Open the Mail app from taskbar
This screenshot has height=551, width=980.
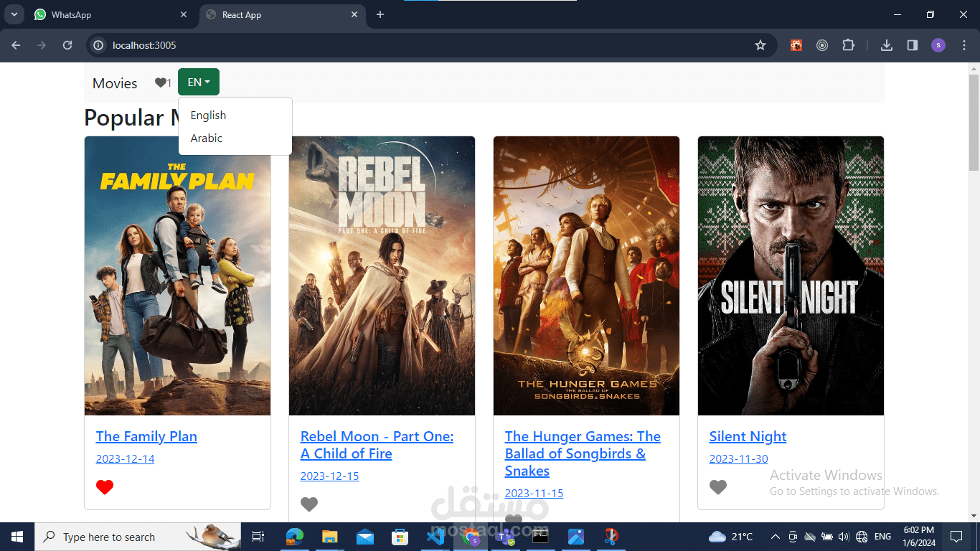pyautogui.click(x=365, y=537)
